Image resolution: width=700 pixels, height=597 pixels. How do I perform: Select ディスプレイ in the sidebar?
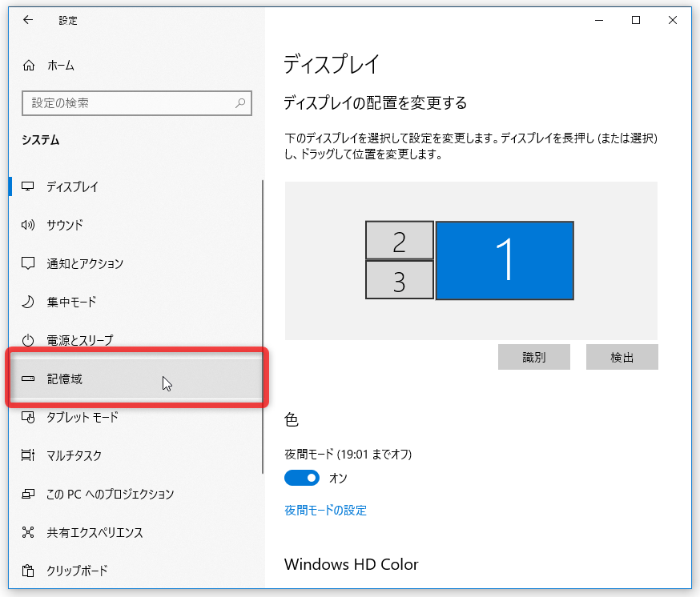click(x=135, y=186)
